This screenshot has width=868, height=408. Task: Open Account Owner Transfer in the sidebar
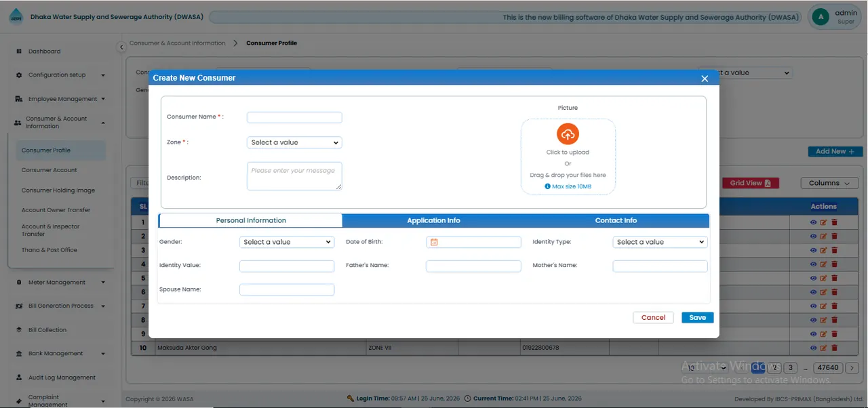click(56, 210)
